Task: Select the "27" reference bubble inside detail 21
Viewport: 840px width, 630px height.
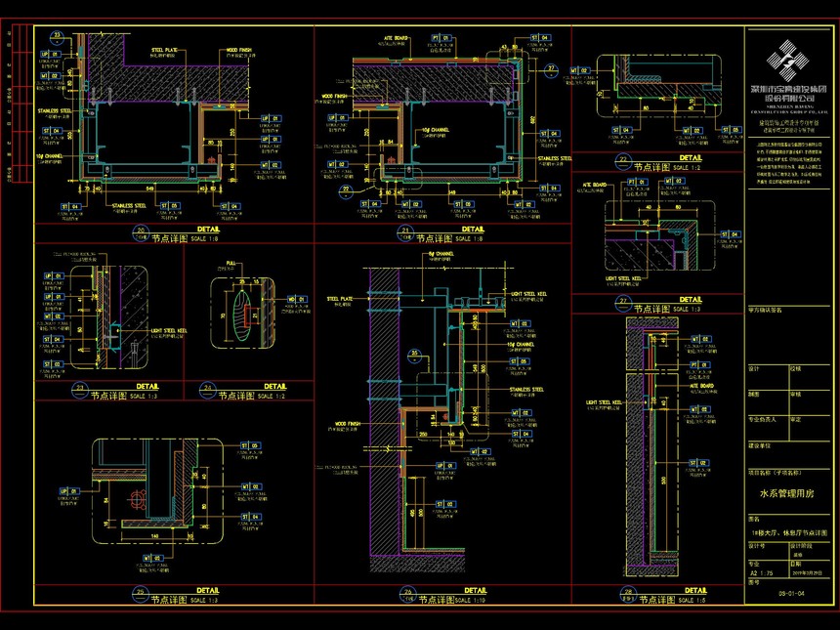Action: pos(551,70)
